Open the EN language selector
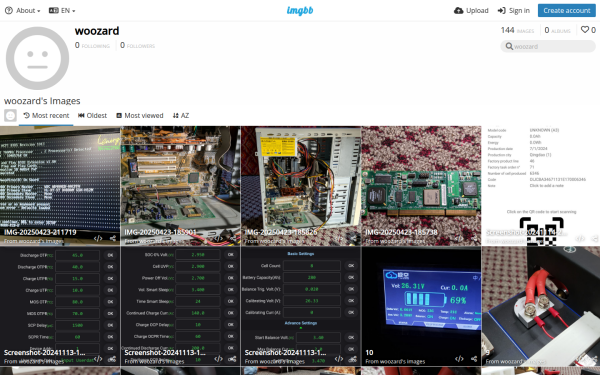 (x=62, y=11)
